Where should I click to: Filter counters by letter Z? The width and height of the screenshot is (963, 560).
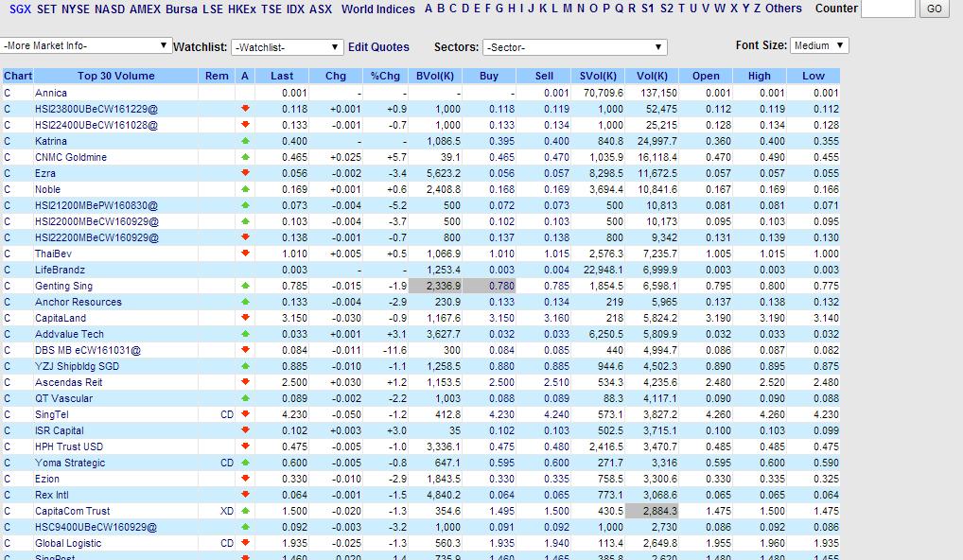(x=757, y=9)
